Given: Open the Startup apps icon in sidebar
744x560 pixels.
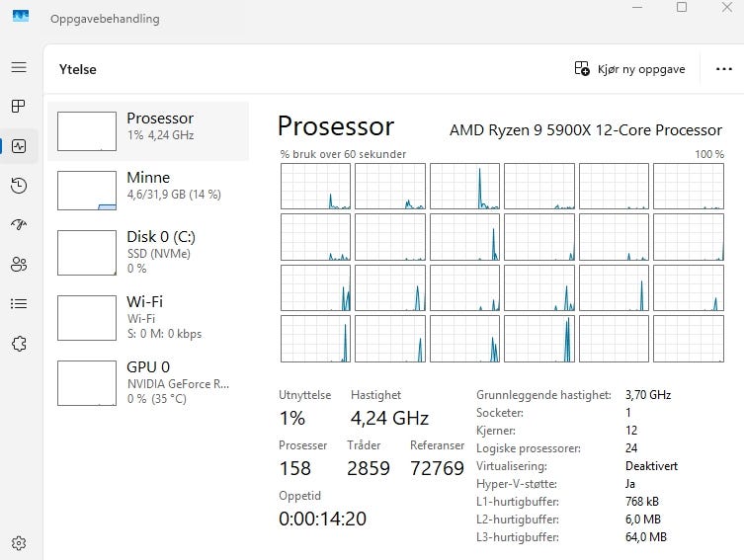Looking at the screenshot, I should (19, 224).
